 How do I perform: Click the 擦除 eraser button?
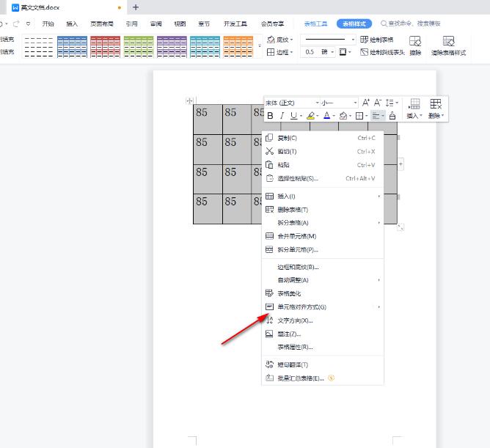(x=415, y=45)
